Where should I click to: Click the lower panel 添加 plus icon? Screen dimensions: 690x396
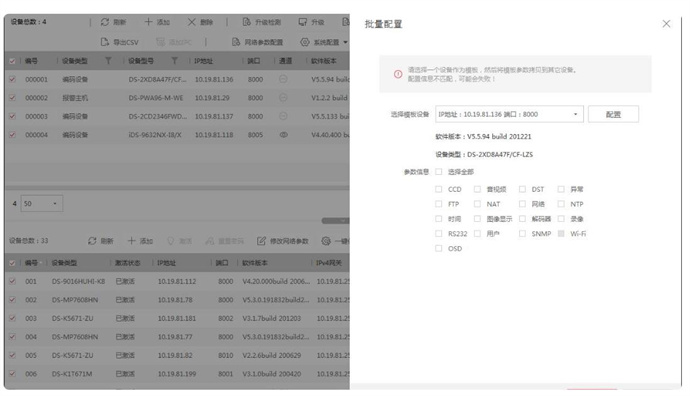point(132,240)
